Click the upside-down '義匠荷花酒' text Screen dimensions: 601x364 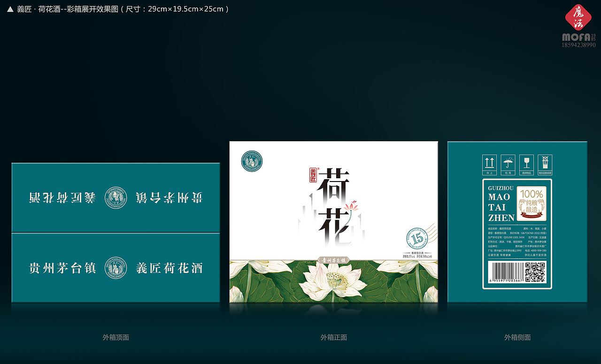coord(62,197)
